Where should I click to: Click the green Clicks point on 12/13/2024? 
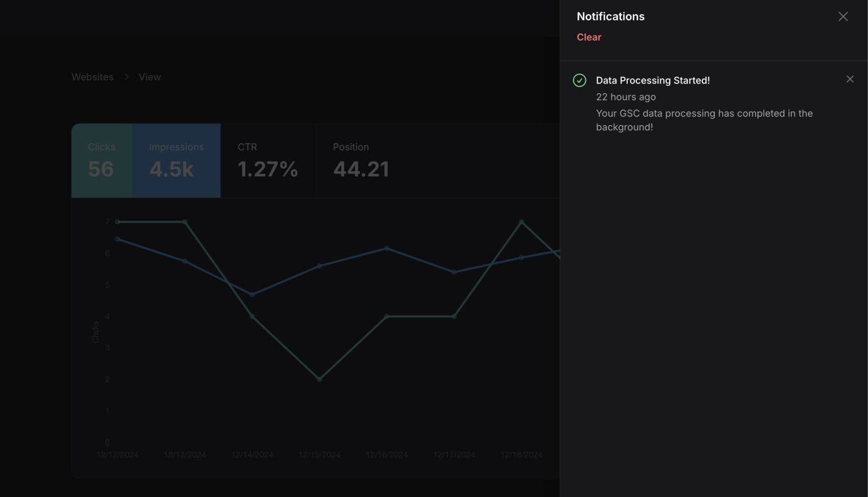tap(185, 222)
